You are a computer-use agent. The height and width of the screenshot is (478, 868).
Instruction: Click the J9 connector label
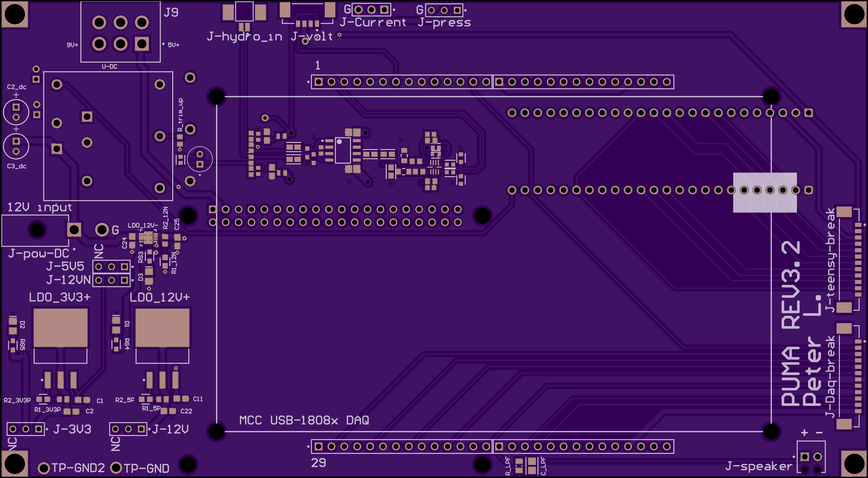tap(171, 12)
